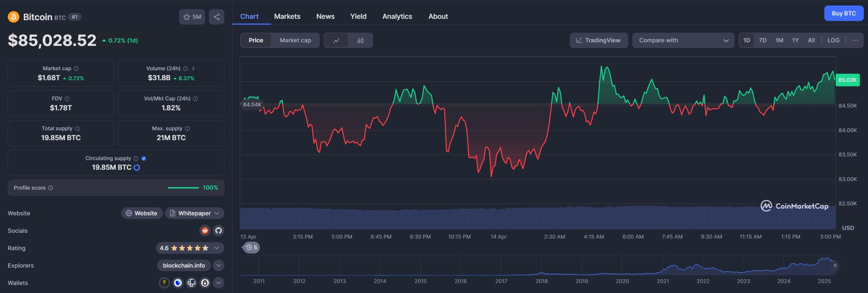Switch chart to Market cap view

(295, 40)
